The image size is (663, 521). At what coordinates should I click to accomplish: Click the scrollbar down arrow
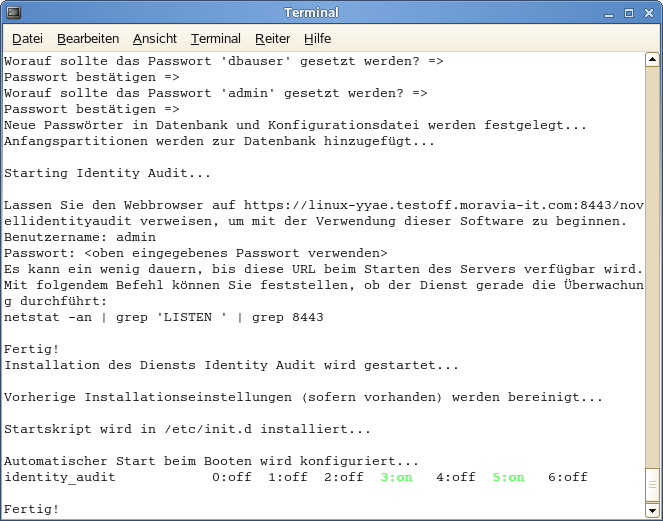tap(652, 510)
